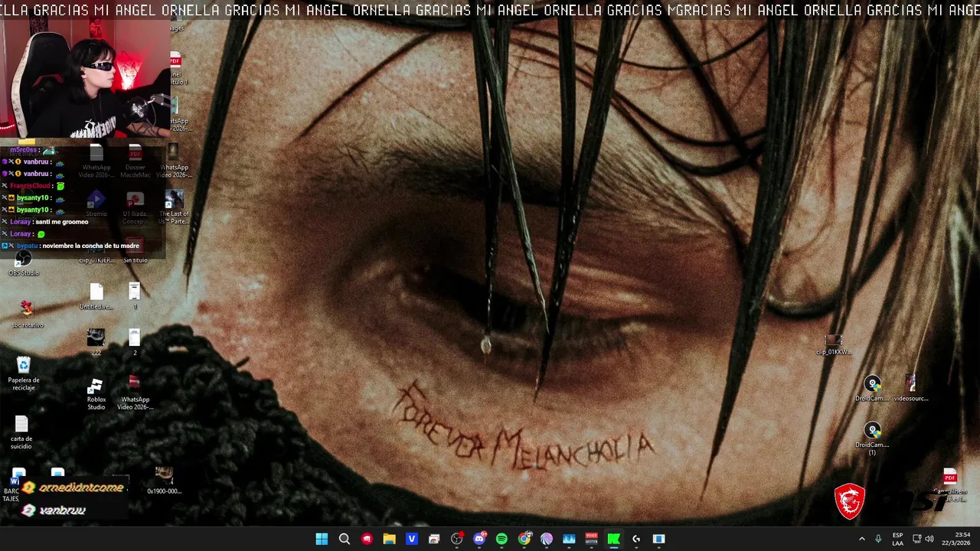
Task: Open Spotify from the taskbar
Action: pyautogui.click(x=501, y=539)
